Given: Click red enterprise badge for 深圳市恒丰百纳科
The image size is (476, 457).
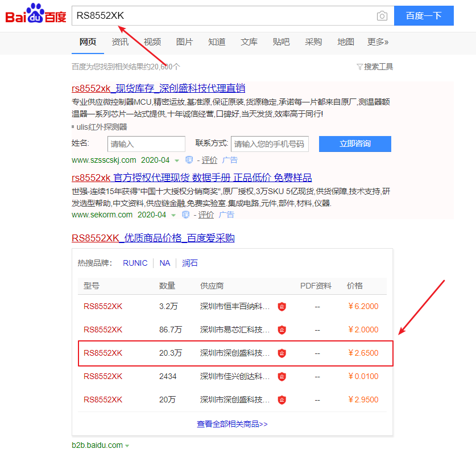Looking at the screenshot, I should (282, 306).
